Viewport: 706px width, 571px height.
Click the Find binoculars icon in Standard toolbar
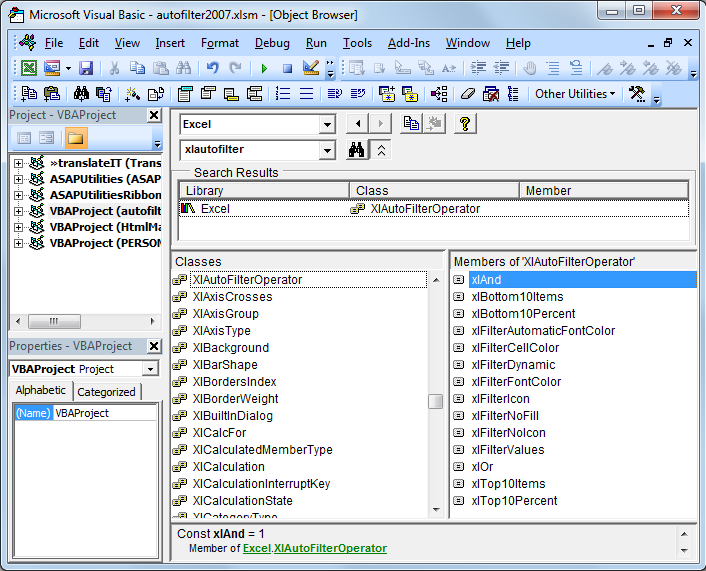pos(183,68)
